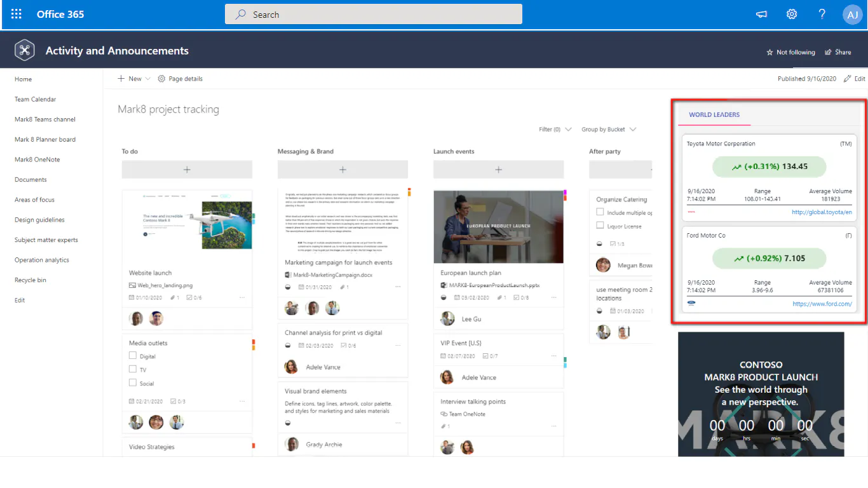This screenshot has height=488, width=868.
Task: Add a task in Launch events bucket
Action: (x=498, y=170)
